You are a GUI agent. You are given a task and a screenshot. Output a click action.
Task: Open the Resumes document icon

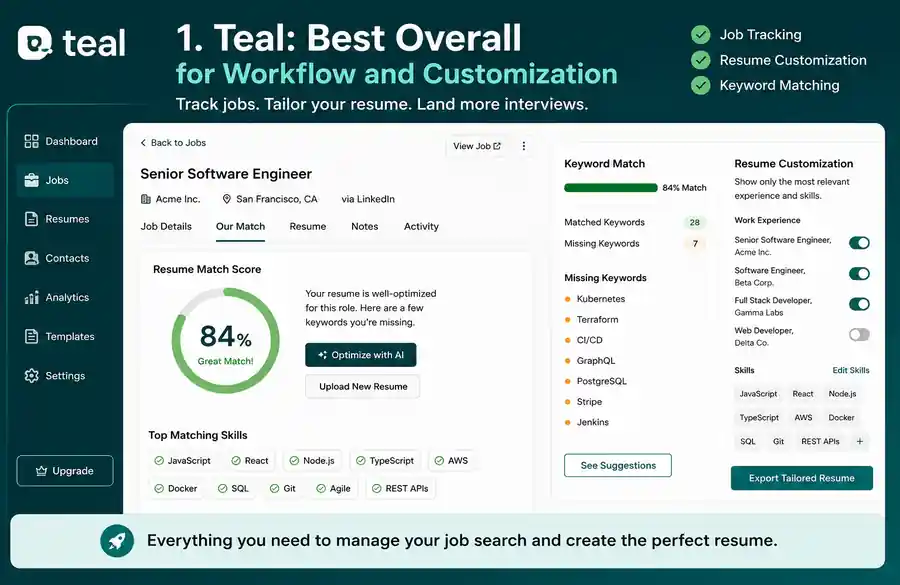click(32, 219)
